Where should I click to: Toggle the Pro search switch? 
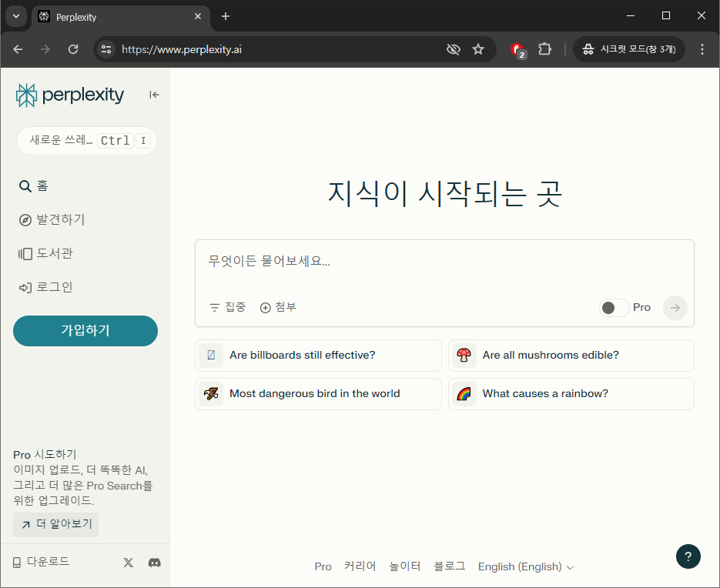click(x=614, y=308)
